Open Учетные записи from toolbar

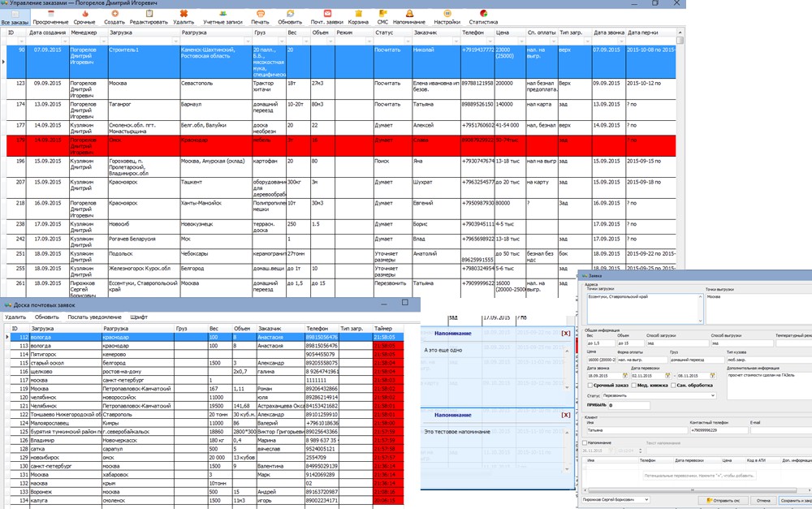[222, 17]
